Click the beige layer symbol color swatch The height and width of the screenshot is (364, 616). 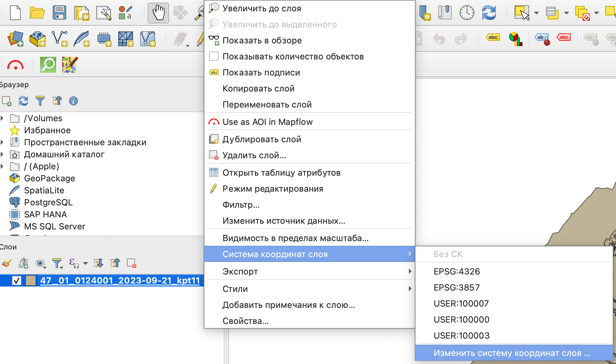(31, 281)
